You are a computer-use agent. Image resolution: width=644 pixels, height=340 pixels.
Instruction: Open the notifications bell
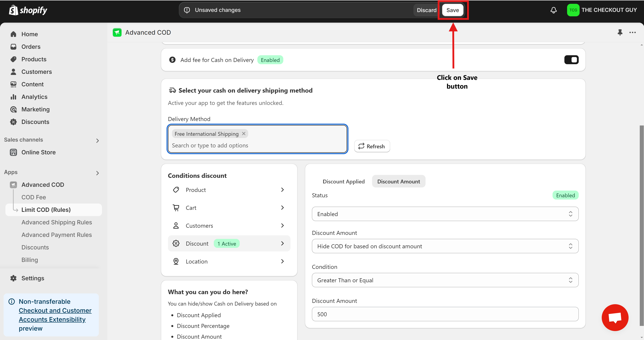[553, 10]
